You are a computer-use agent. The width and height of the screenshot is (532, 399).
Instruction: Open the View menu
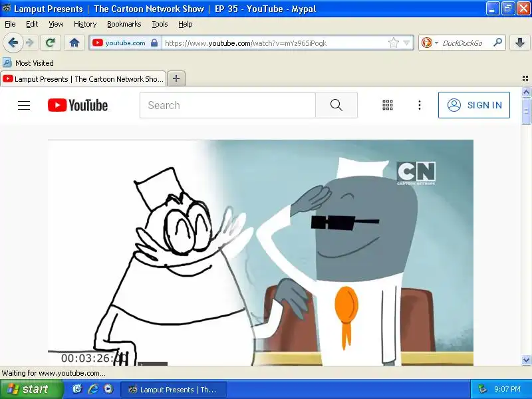(56, 24)
